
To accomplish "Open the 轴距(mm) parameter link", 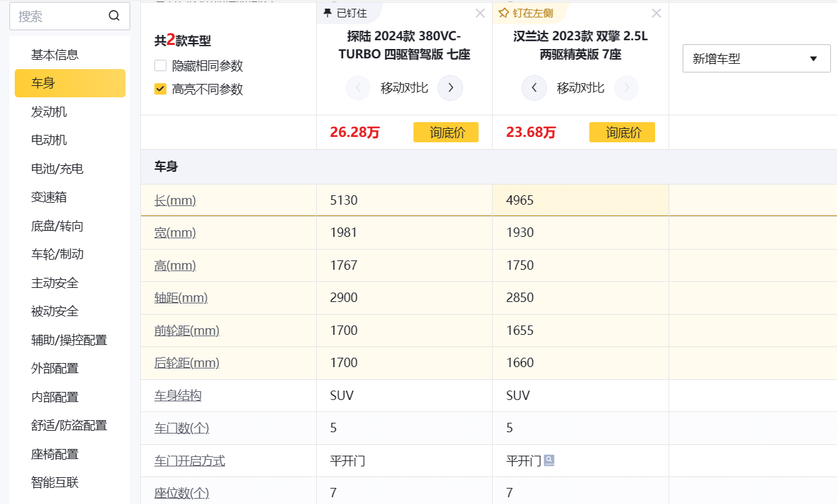I will point(181,298).
